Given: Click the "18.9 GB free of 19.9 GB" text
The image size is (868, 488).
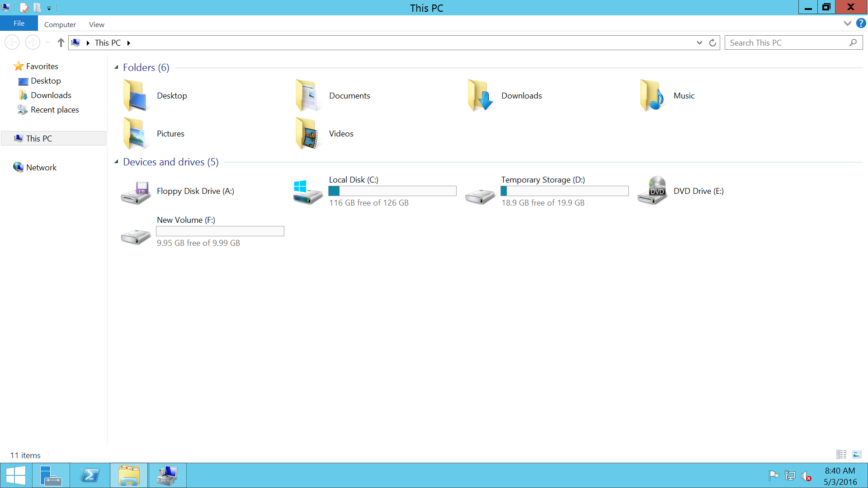Looking at the screenshot, I should 542,203.
